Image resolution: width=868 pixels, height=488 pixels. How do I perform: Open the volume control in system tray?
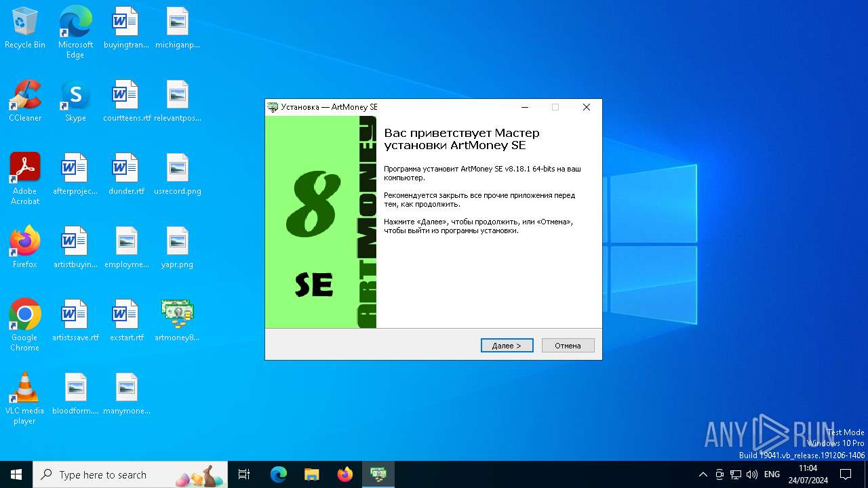tap(752, 474)
